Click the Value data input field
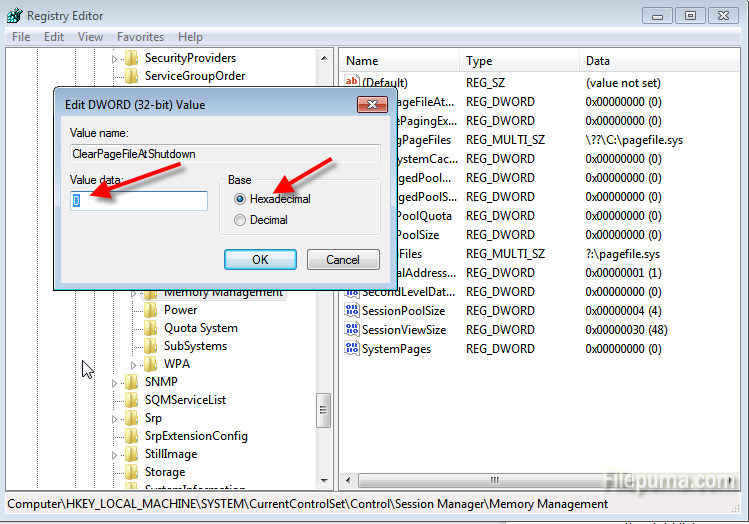The image size is (749, 524). pos(139,201)
